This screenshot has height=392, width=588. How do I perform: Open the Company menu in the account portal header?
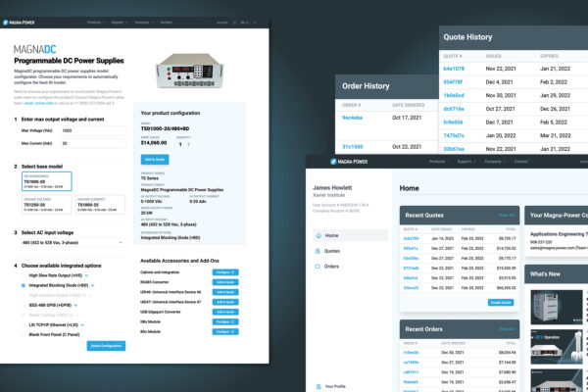[x=495, y=162]
